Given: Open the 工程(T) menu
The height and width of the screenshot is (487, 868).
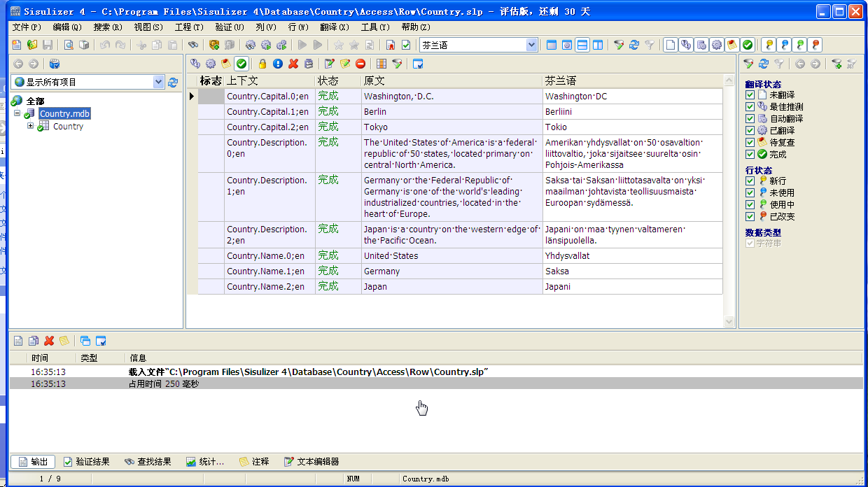Looking at the screenshot, I should pos(189,27).
